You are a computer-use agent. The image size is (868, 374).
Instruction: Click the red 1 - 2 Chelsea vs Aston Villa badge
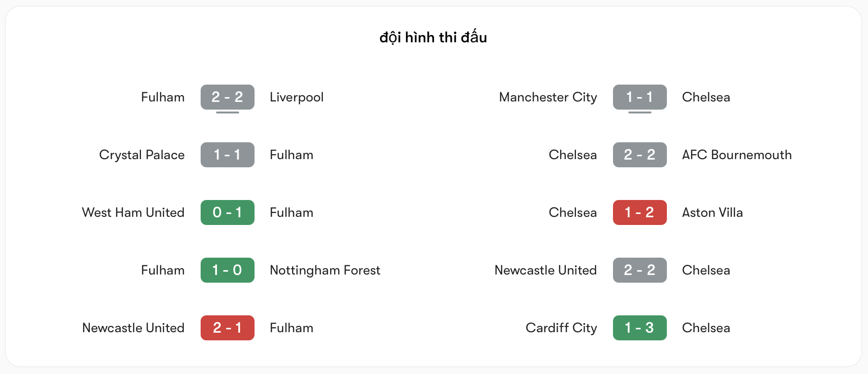(x=639, y=212)
